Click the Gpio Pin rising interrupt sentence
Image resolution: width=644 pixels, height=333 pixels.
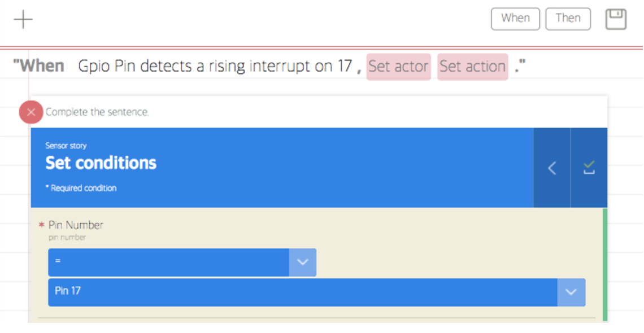(215, 66)
